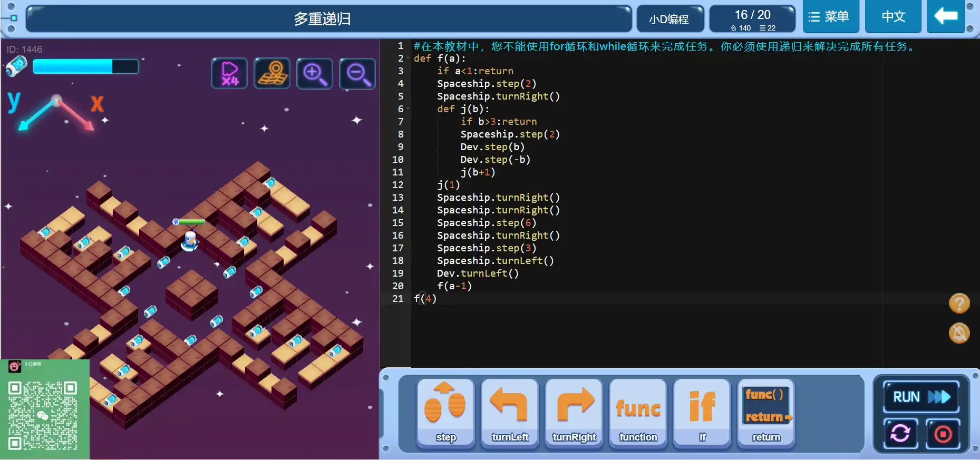Zoom in on the game map

point(315,73)
